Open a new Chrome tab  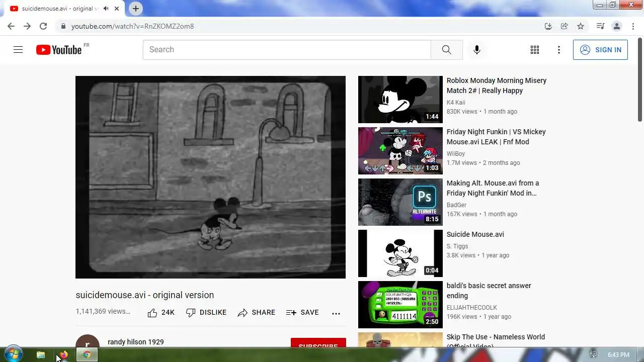[x=136, y=9]
